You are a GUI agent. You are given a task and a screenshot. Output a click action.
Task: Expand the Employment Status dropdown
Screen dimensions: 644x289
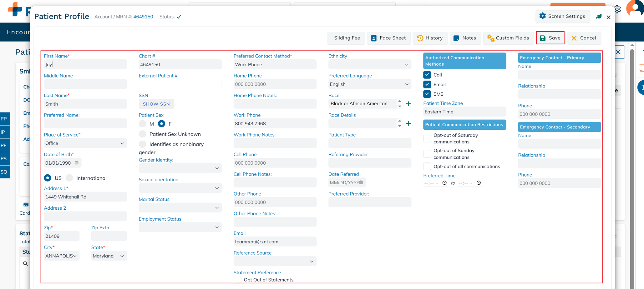pyautogui.click(x=180, y=227)
